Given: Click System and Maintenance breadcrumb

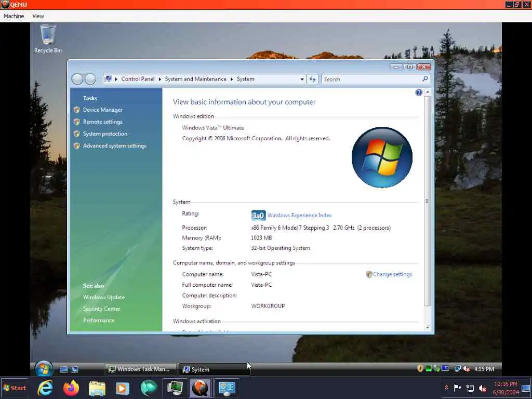Looking at the screenshot, I should pyautogui.click(x=195, y=79).
